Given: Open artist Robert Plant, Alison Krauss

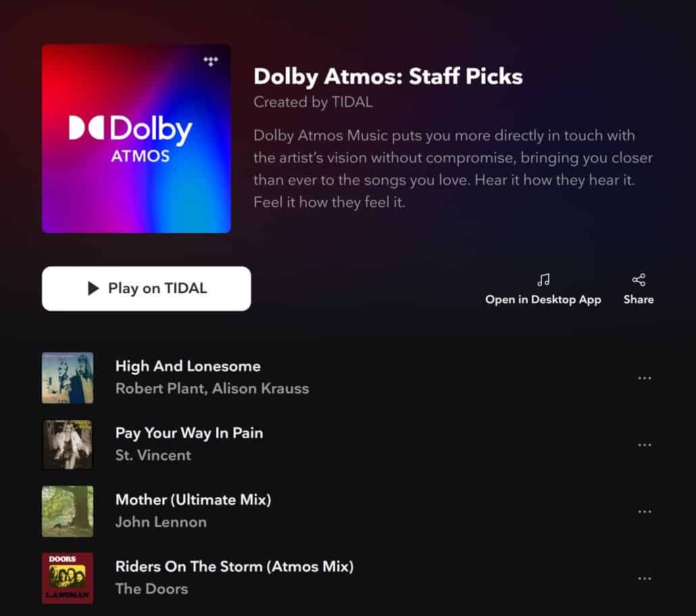Looking at the screenshot, I should [212, 389].
